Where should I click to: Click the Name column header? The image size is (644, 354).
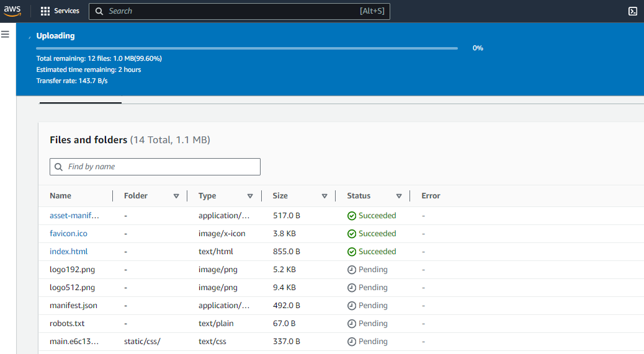pos(61,196)
